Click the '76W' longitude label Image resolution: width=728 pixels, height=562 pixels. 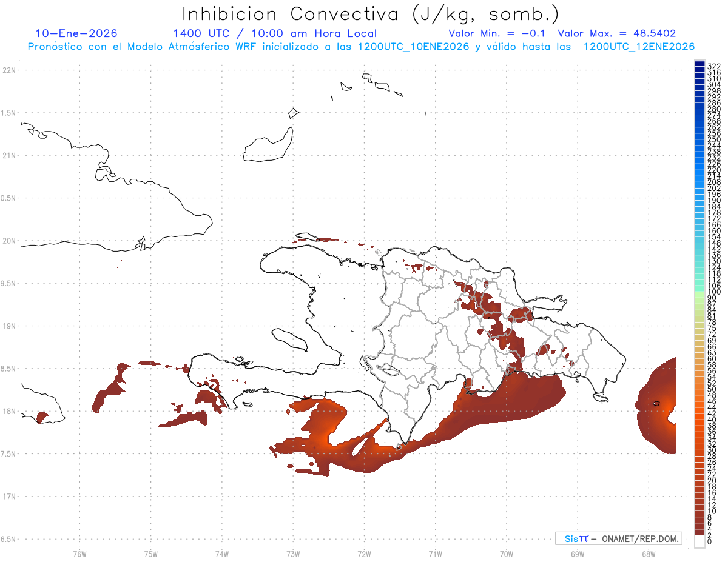pyautogui.click(x=79, y=553)
